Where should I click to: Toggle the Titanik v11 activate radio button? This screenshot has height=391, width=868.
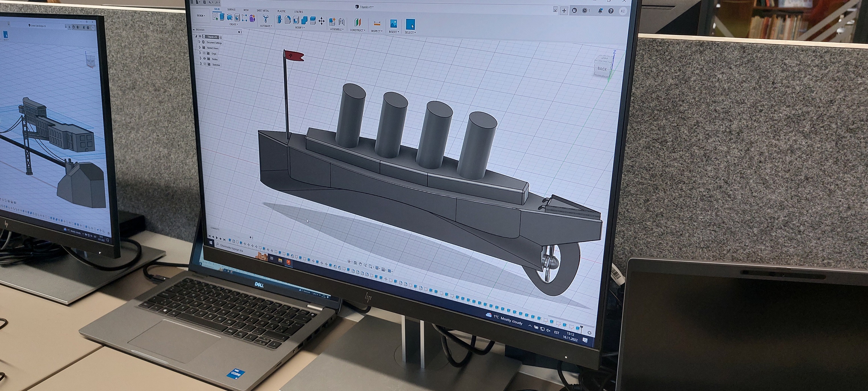click(x=221, y=38)
